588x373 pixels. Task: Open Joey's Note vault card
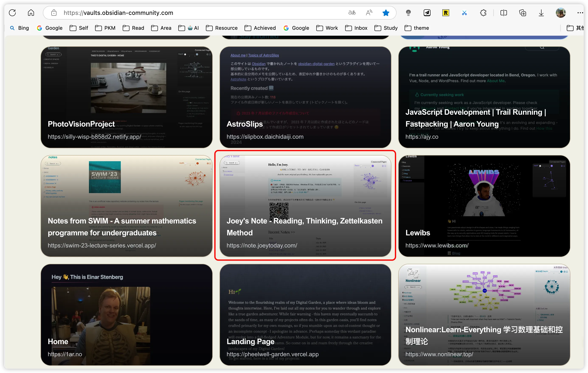(x=305, y=206)
